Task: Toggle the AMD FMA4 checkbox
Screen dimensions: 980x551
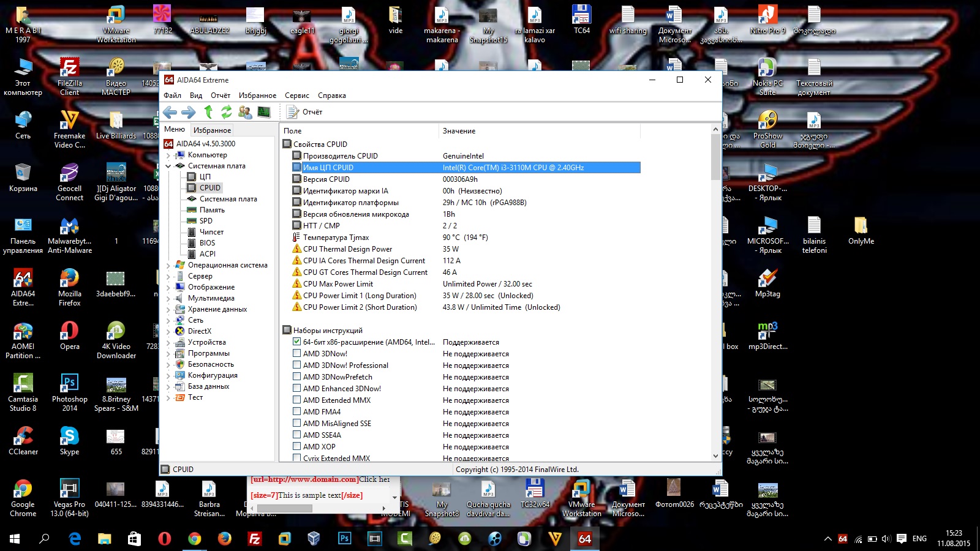Action: tap(297, 411)
